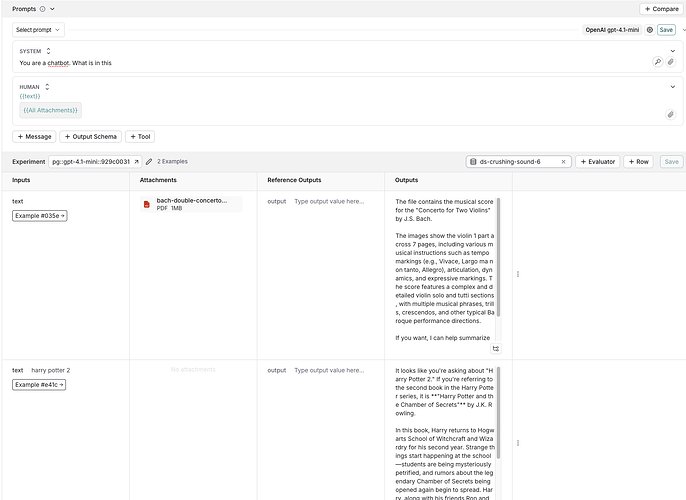This screenshot has width=686, height=500.
Task: Click the + Tool button
Action: tap(140, 136)
